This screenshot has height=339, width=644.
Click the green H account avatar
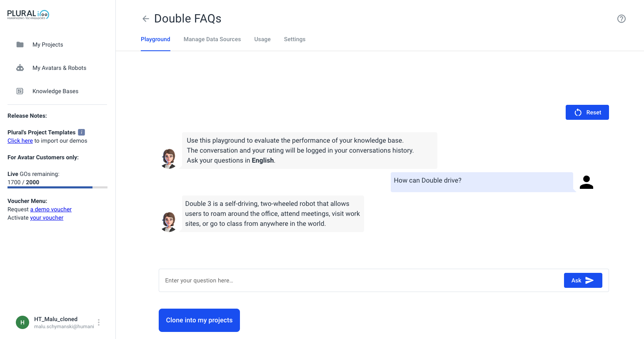tap(22, 322)
